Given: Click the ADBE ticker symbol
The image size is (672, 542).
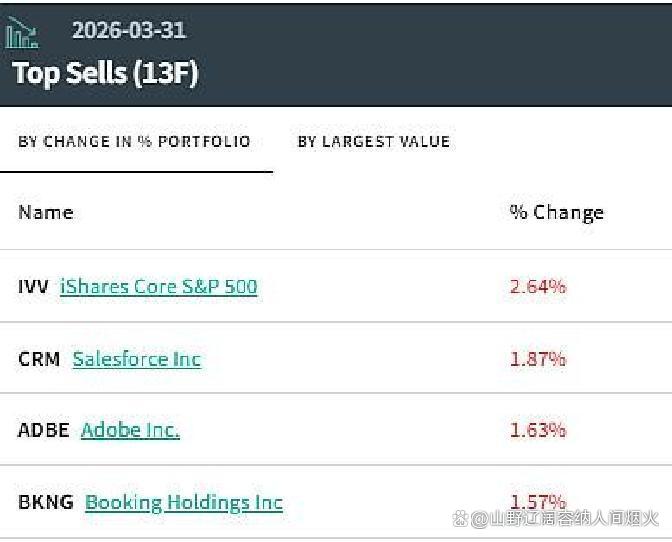Looking at the screenshot, I should (x=44, y=430).
